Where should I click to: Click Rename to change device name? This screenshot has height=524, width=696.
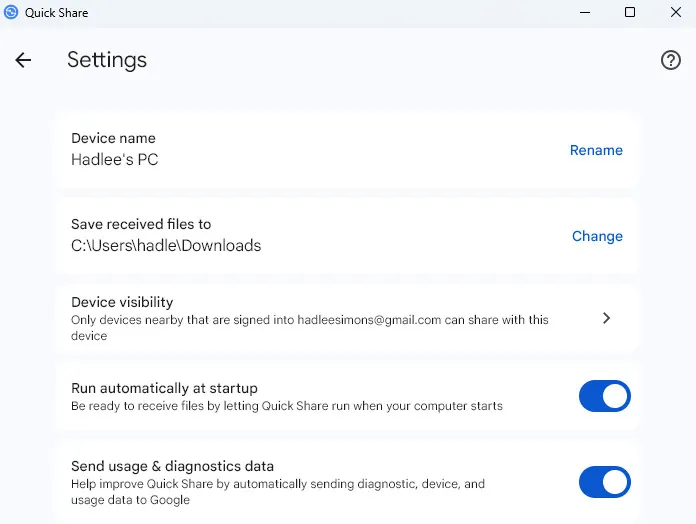(x=596, y=150)
